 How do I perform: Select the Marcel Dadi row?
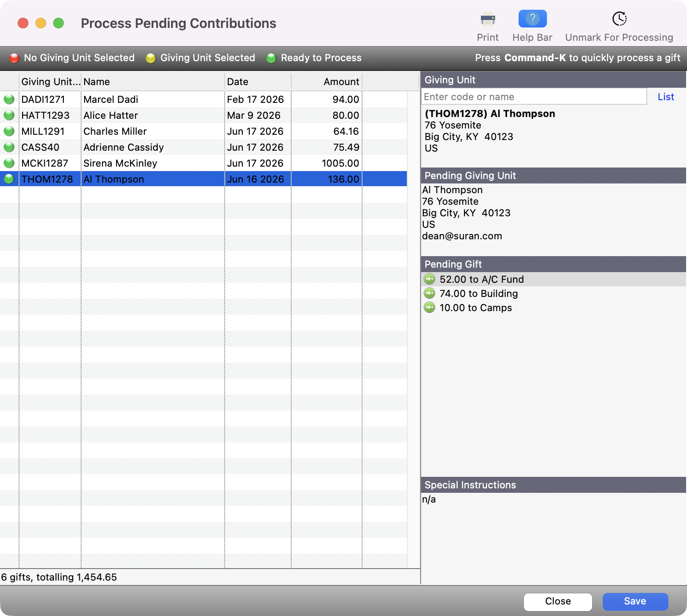click(203, 99)
